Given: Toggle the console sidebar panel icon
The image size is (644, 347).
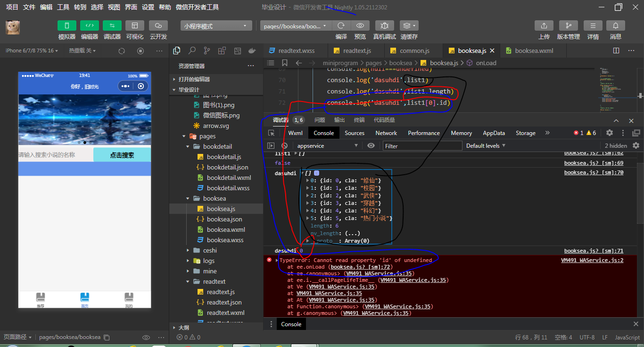Looking at the screenshot, I should point(271,146).
